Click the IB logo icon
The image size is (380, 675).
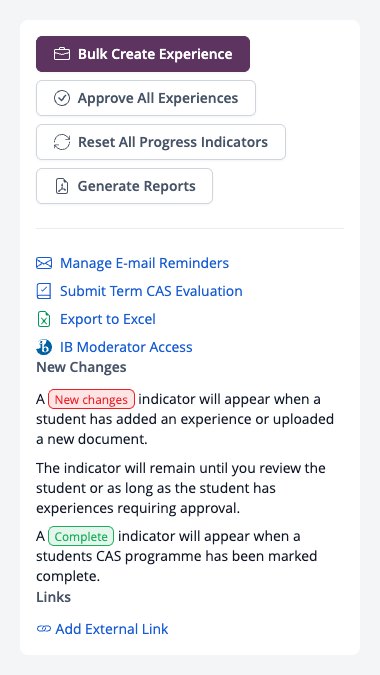click(x=44, y=347)
